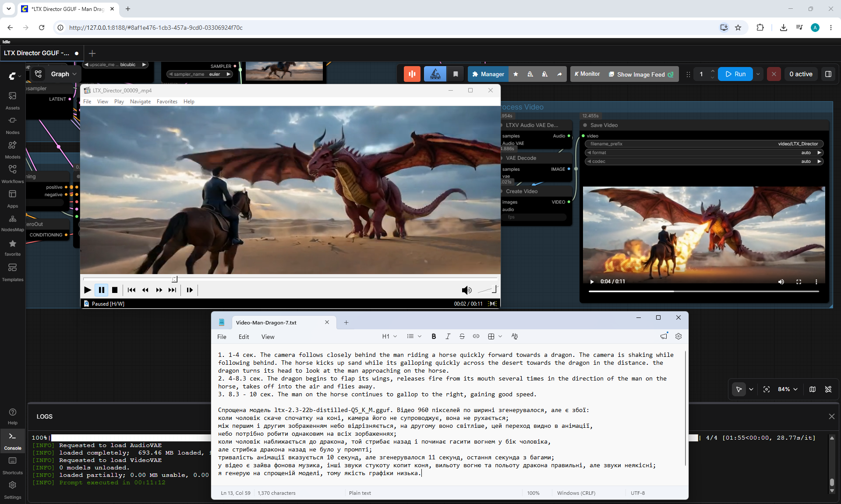
Task: Stop playback in the media player window
Action: (115, 290)
